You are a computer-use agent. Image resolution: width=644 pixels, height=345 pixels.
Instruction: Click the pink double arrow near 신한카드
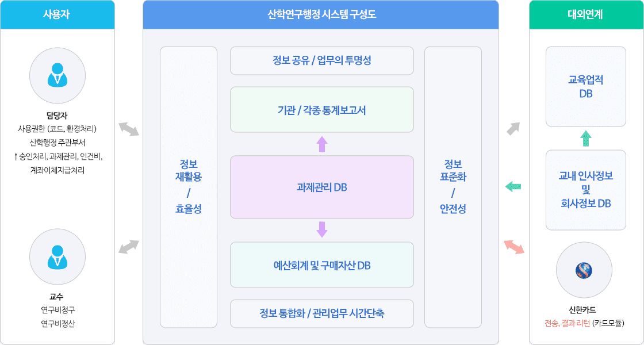pyautogui.click(x=513, y=246)
